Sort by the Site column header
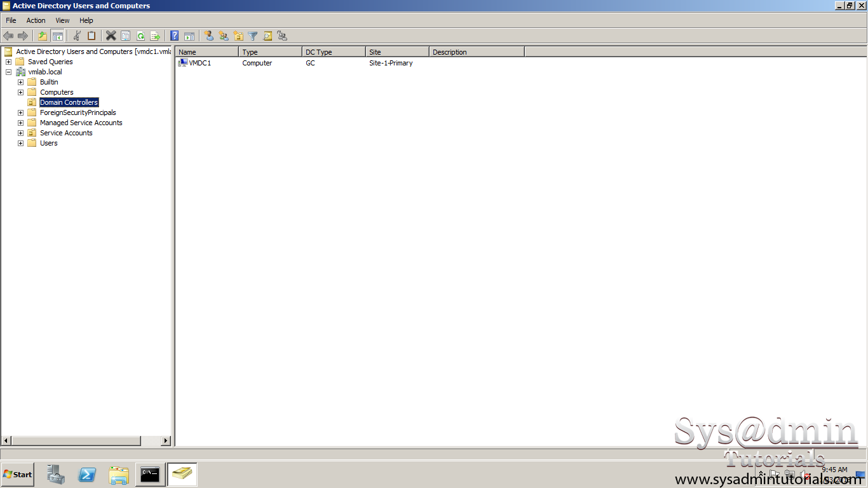Screen dimensions: 868x488 point(398,52)
